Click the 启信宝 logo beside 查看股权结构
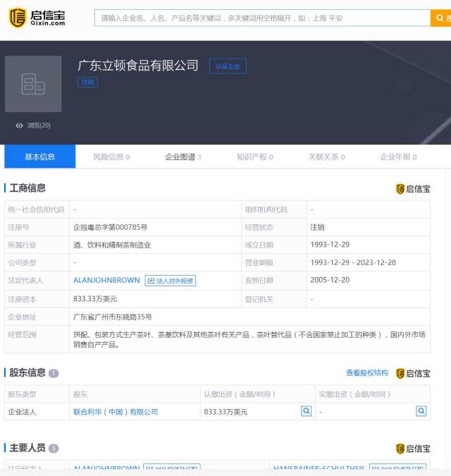This screenshot has height=476, width=451. coord(413,373)
